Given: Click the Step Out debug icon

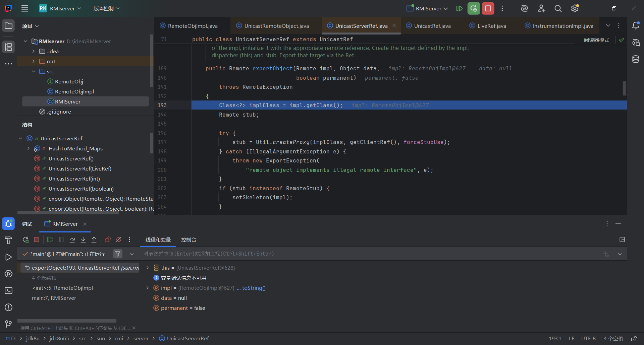Looking at the screenshot, I should tap(94, 239).
